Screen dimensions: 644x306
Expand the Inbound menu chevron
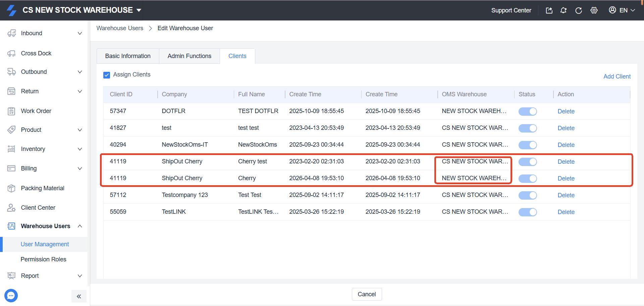pyautogui.click(x=80, y=33)
